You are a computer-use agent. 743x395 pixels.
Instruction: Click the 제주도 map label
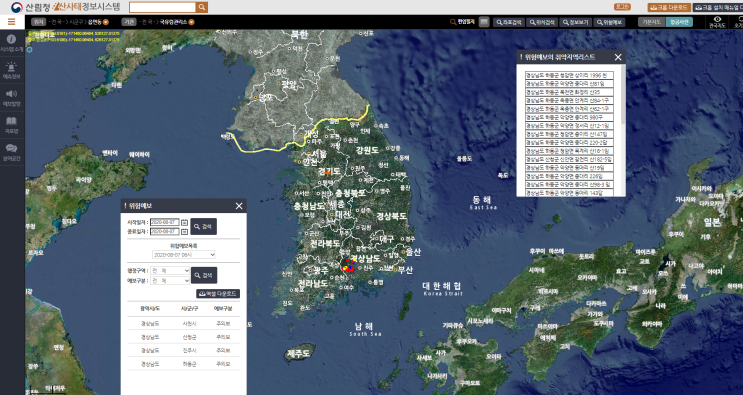299,353
